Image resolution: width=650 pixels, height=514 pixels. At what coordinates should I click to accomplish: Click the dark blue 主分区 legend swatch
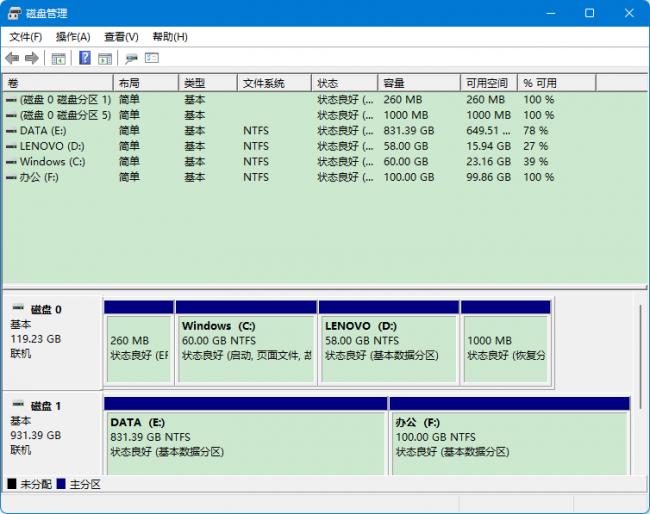pos(61,484)
